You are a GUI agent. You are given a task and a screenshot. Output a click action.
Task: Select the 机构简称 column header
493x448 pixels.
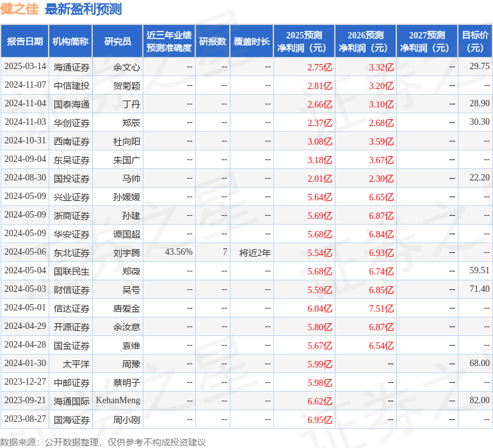[x=70, y=41]
